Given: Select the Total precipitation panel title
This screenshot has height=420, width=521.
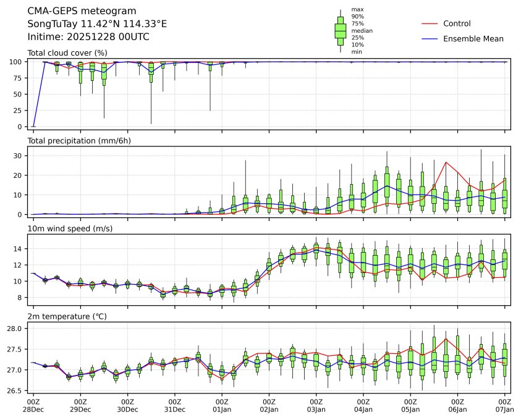Looking at the screenshot, I should pyautogui.click(x=79, y=140).
